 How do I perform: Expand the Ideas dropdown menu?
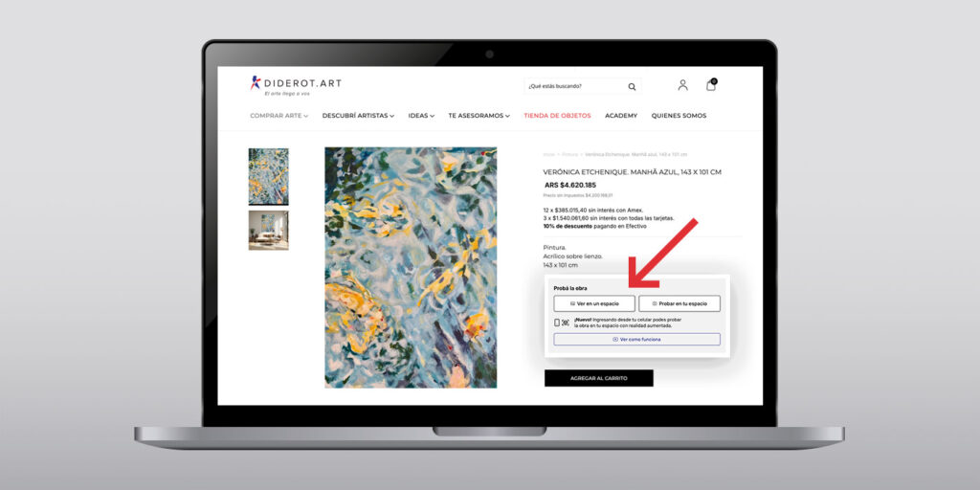pos(421,116)
